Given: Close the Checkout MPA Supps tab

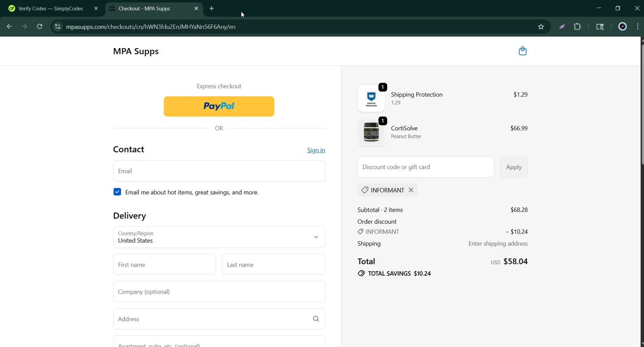Looking at the screenshot, I should click(x=196, y=9).
